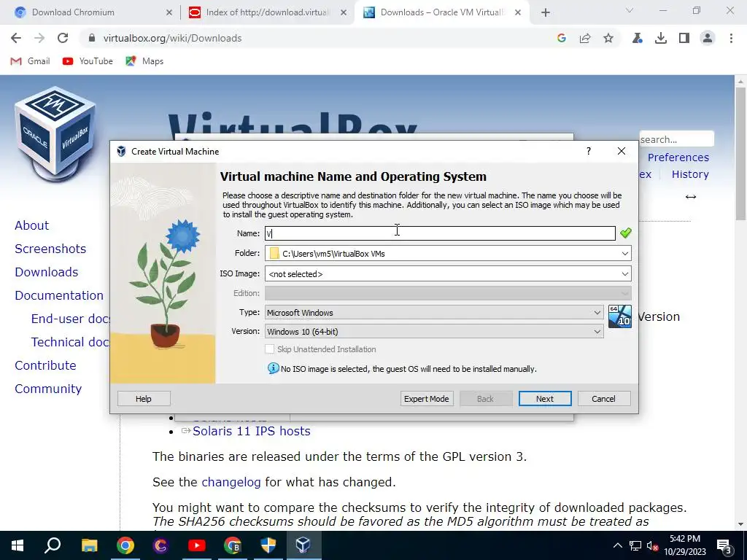The image size is (747, 560).
Task: Open the Downloads sidebar link
Action: tap(47, 272)
